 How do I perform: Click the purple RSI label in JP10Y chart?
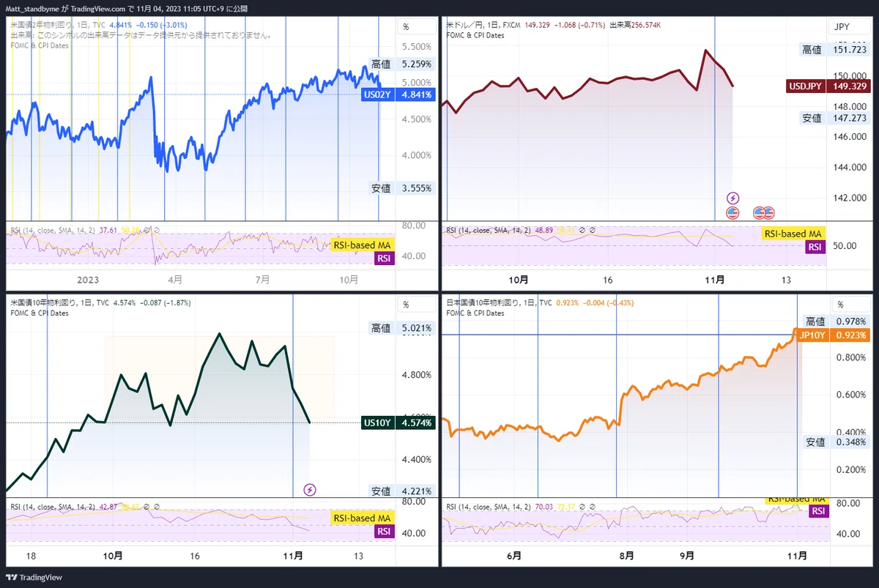point(819,511)
